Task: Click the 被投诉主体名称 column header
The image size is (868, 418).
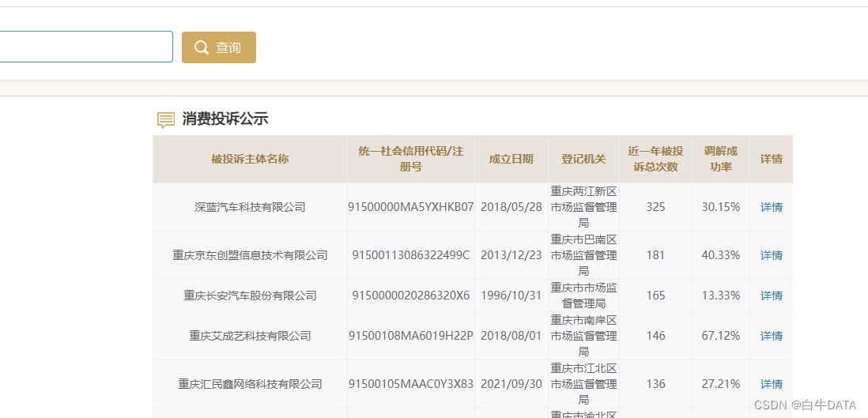Action: 251,160
